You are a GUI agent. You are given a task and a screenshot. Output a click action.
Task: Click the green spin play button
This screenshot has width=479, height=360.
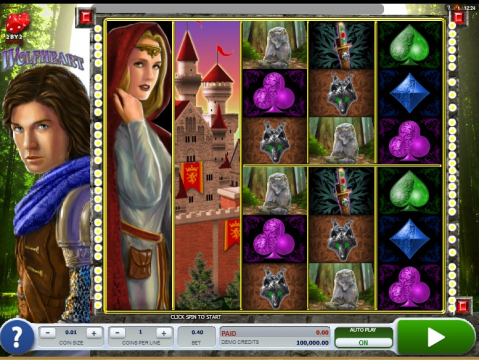[436, 337]
